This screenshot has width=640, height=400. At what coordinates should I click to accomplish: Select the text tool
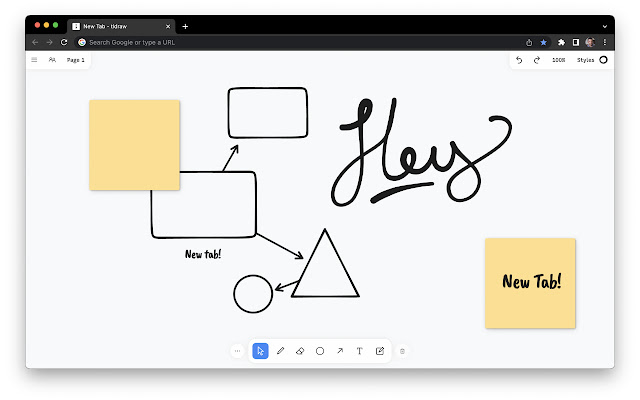[360, 351]
